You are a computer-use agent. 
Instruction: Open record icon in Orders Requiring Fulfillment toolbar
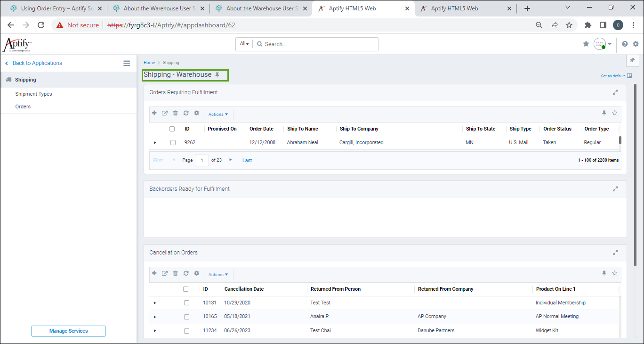[x=165, y=113]
